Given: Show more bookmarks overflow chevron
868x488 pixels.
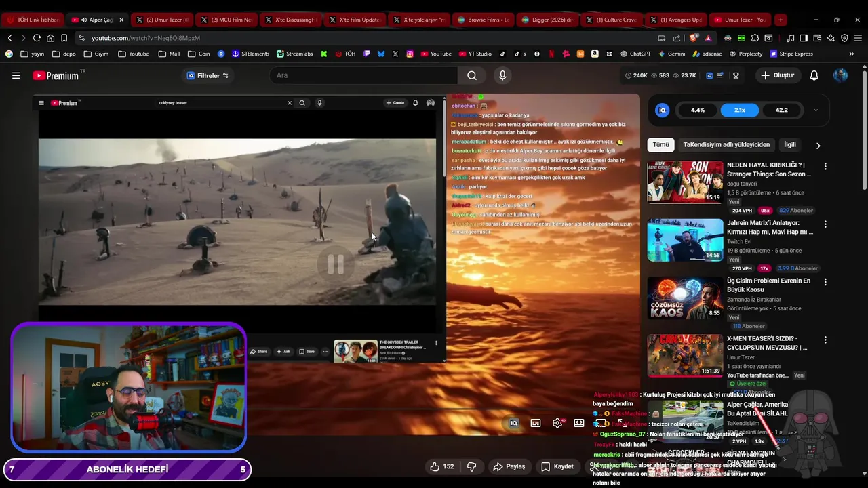Looking at the screenshot, I should pos(852,54).
